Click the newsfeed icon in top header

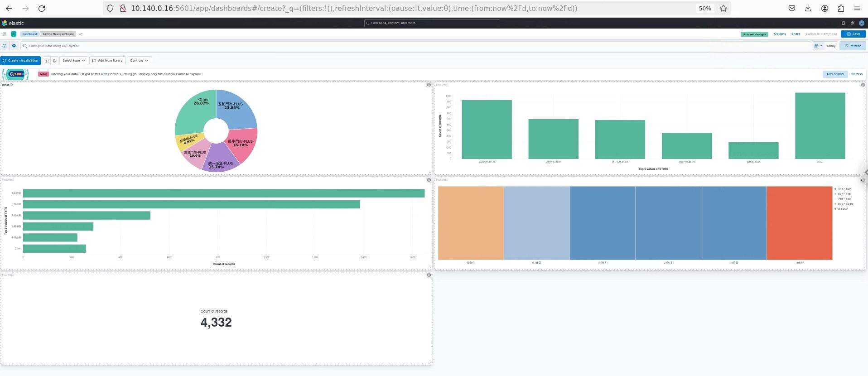(852, 23)
